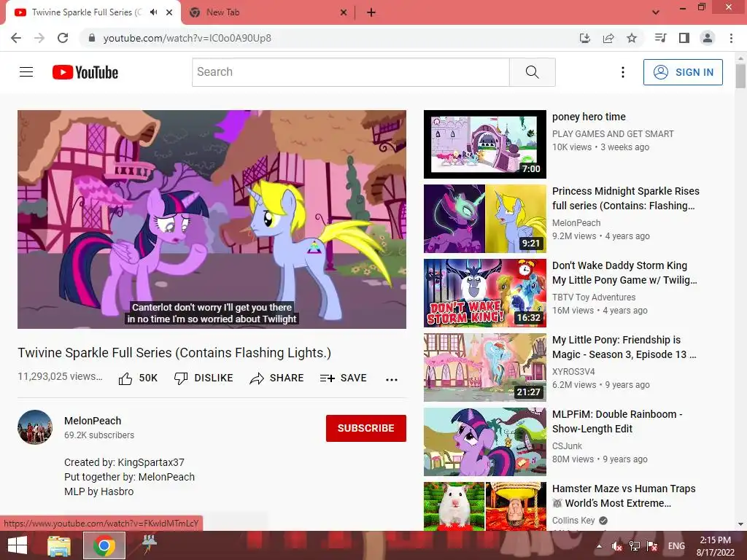Click PLAY GAMES AND GET SMART channel
Viewport: 747px width, 560px height.
coord(613,134)
